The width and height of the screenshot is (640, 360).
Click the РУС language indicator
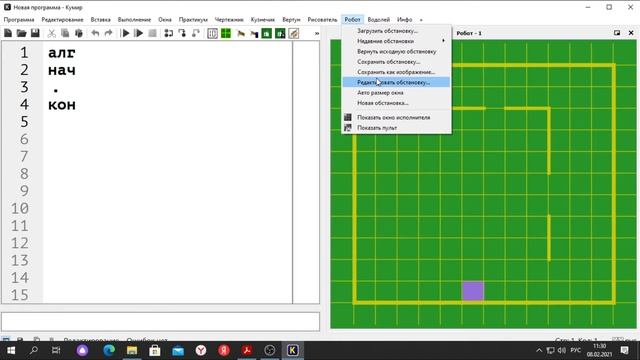[x=576, y=350]
